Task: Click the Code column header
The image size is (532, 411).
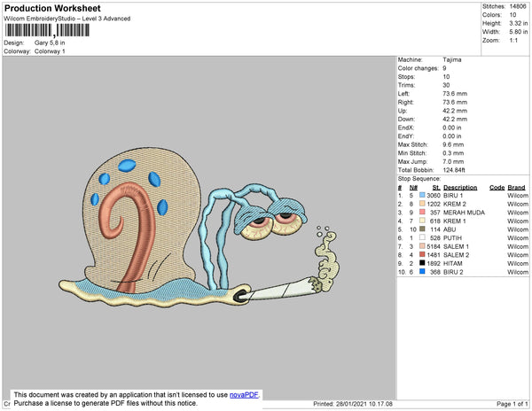Action: pyautogui.click(x=497, y=188)
